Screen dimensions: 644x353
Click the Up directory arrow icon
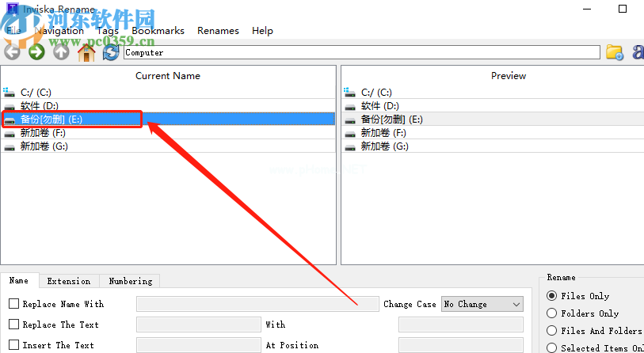(x=61, y=52)
